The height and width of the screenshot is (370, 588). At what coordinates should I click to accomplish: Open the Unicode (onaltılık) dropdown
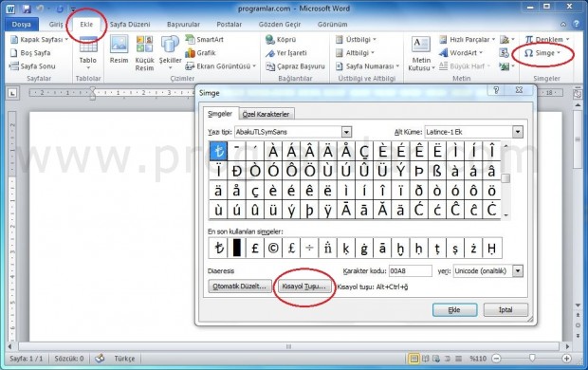click(518, 271)
